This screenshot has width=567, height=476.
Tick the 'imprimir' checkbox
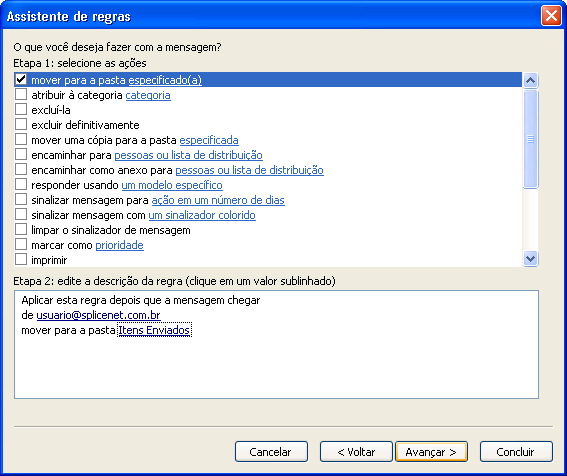[x=21, y=259]
